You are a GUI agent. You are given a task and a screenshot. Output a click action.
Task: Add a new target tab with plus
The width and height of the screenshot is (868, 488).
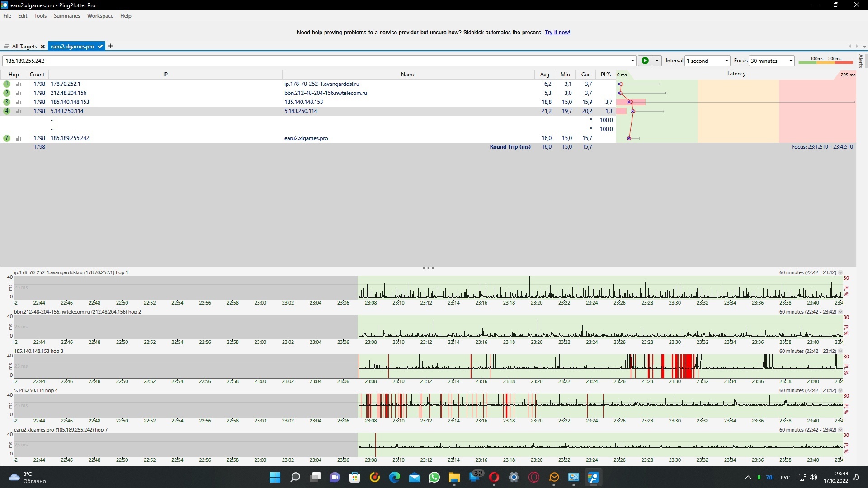[110, 46]
